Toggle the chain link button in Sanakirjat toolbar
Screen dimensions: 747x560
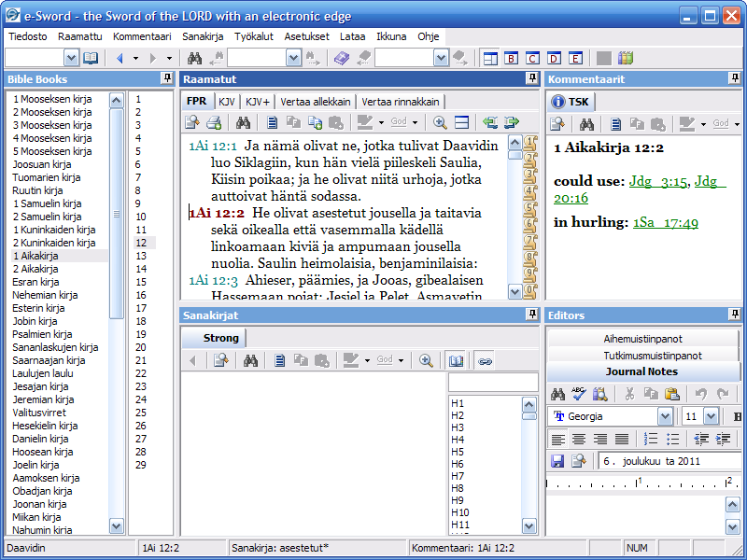485,360
